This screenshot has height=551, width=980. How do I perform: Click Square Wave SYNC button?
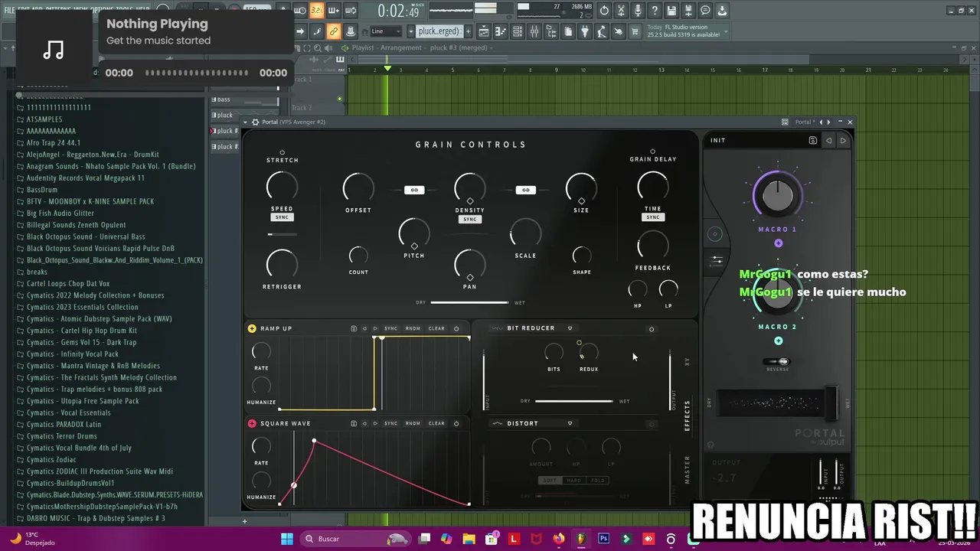pos(390,423)
